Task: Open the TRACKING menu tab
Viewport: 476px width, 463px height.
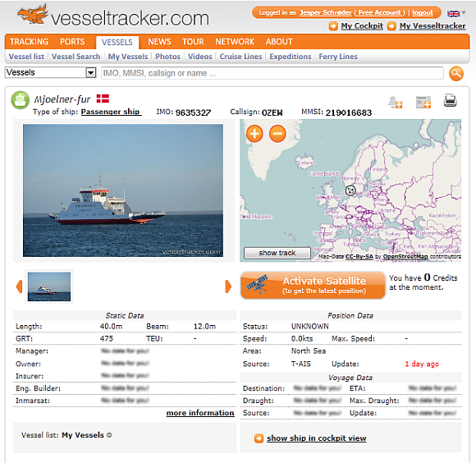Action: pyautogui.click(x=30, y=42)
